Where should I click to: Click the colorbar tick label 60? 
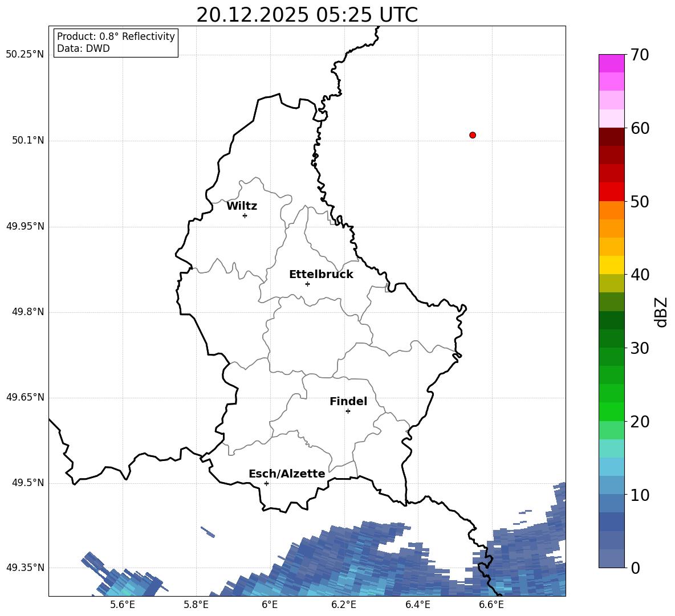click(x=640, y=128)
